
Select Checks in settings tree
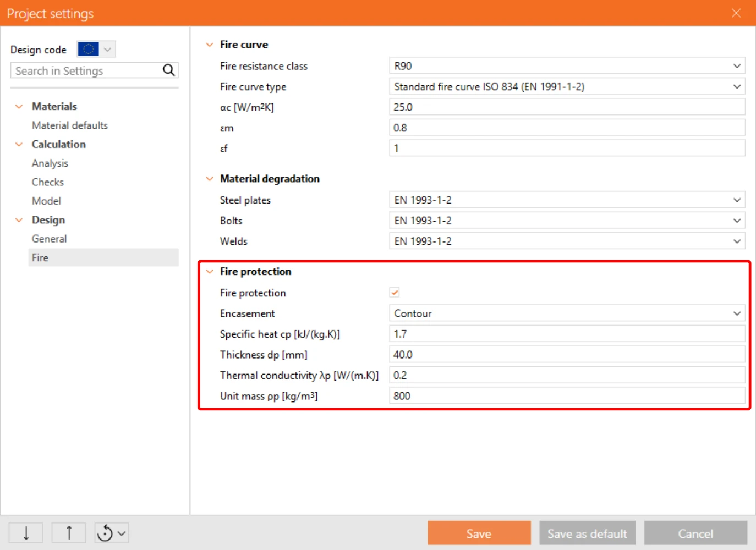pyautogui.click(x=48, y=182)
